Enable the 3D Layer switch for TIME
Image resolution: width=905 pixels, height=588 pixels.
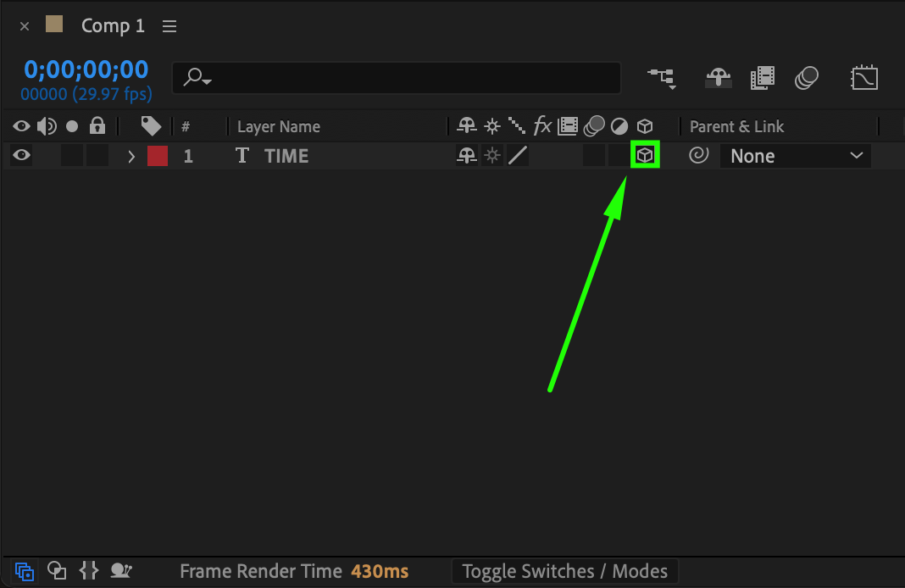coord(645,155)
